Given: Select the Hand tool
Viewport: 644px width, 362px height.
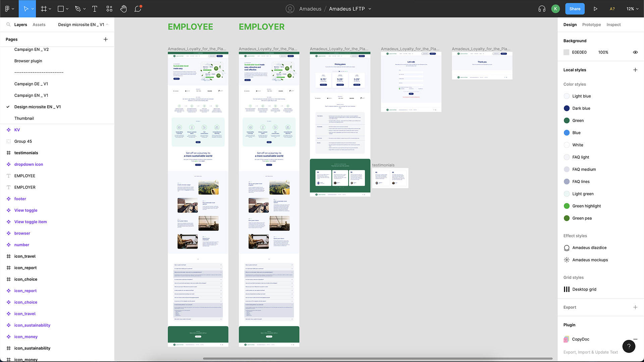Looking at the screenshot, I should coord(123,9).
